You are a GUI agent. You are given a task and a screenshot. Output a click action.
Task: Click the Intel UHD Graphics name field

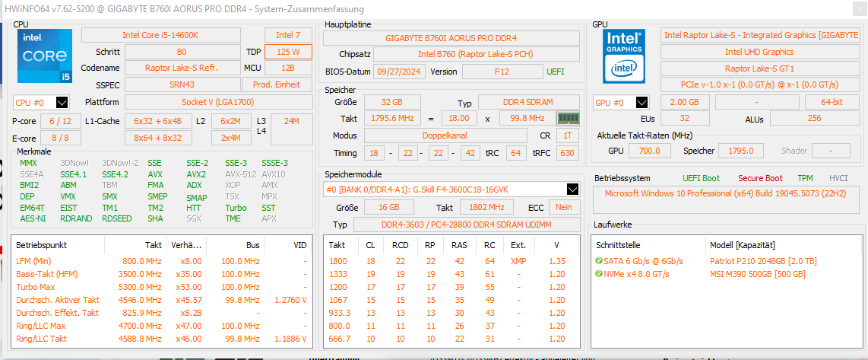click(x=759, y=52)
